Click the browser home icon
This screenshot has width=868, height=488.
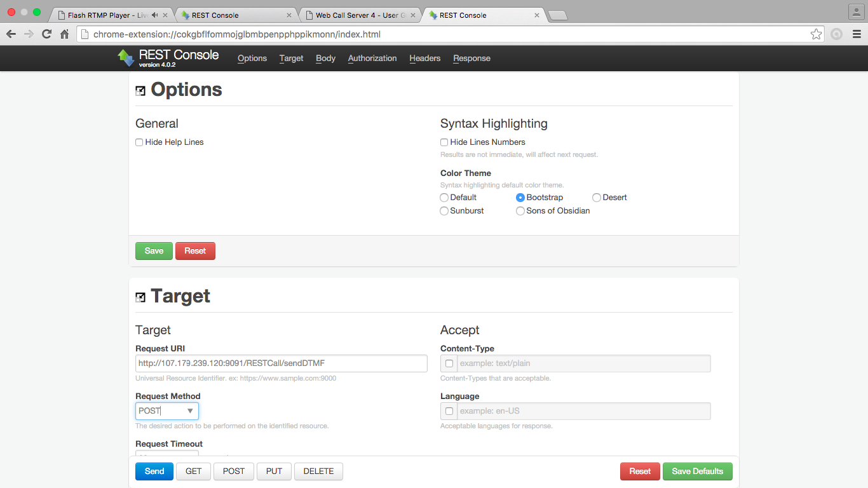pyautogui.click(x=64, y=34)
